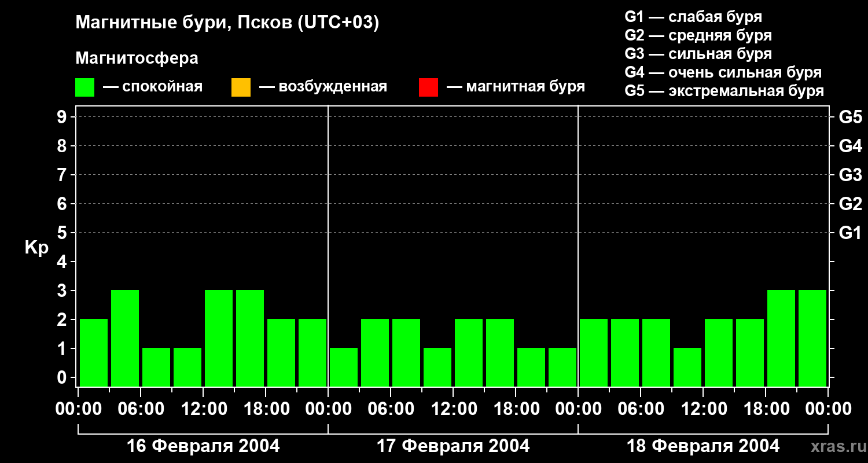Click the '16 Февраля 2004' date label
This screenshot has width=868, height=463.
[x=203, y=446]
